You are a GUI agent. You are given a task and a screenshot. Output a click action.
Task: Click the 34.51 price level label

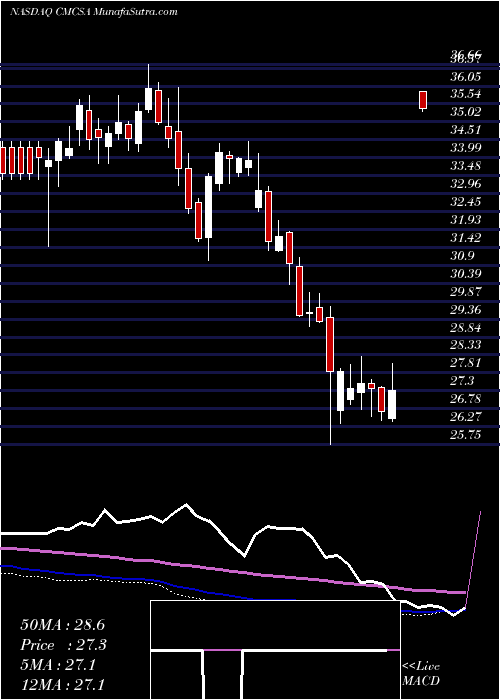pyautogui.click(x=466, y=130)
